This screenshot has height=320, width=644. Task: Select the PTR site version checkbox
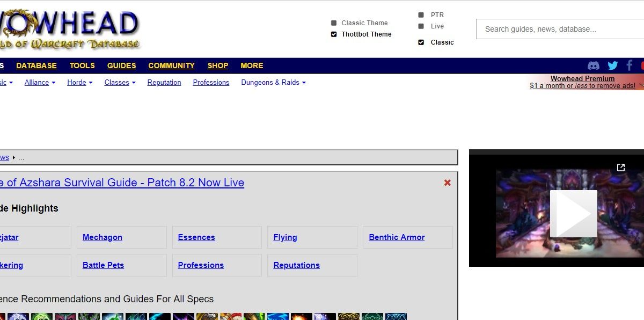point(421,15)
